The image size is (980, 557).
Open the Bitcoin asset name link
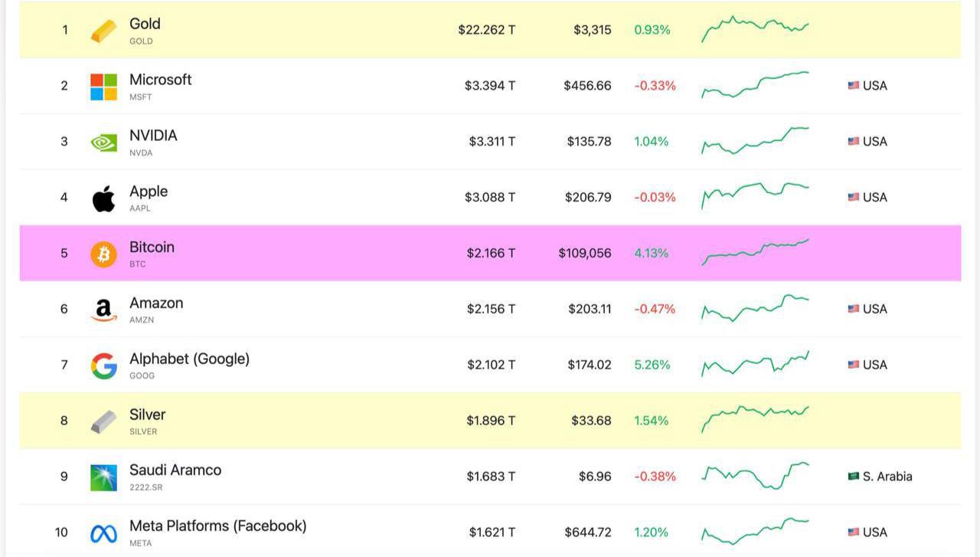152,247
